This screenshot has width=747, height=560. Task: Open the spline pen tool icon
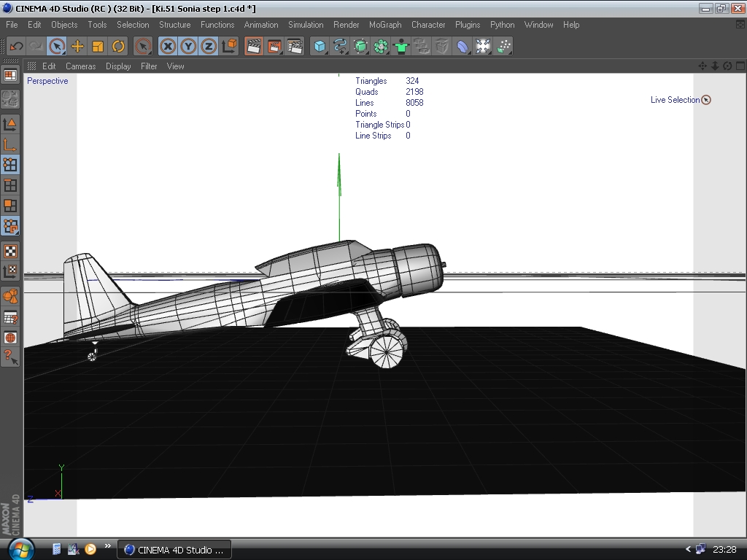[x=340, y=46]
